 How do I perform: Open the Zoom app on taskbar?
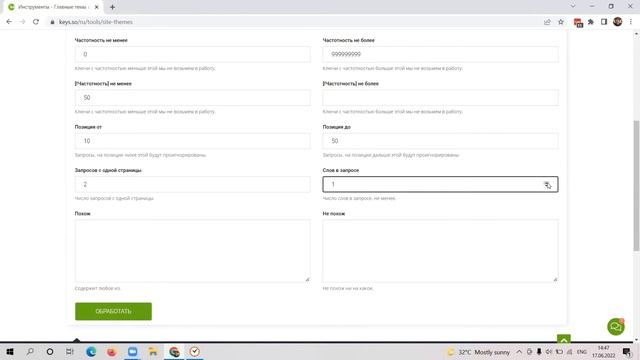[x=132, y=351]
